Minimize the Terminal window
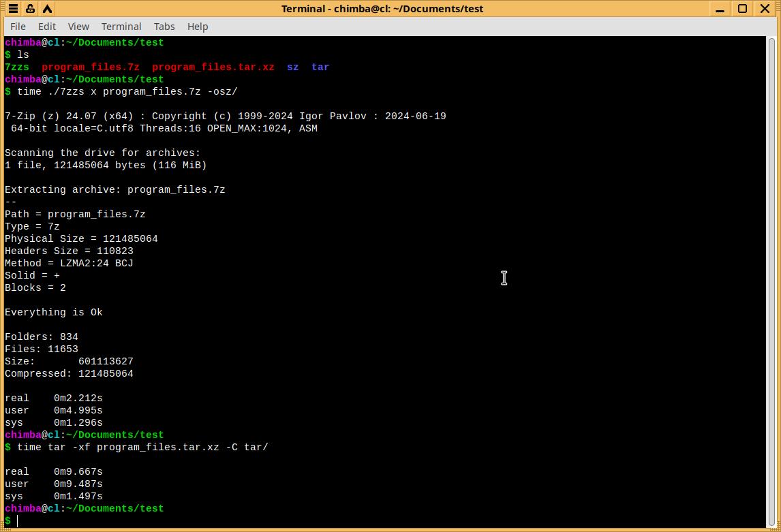Image resolution: width=781 pixels, height=532 pixels. [720, 9]
